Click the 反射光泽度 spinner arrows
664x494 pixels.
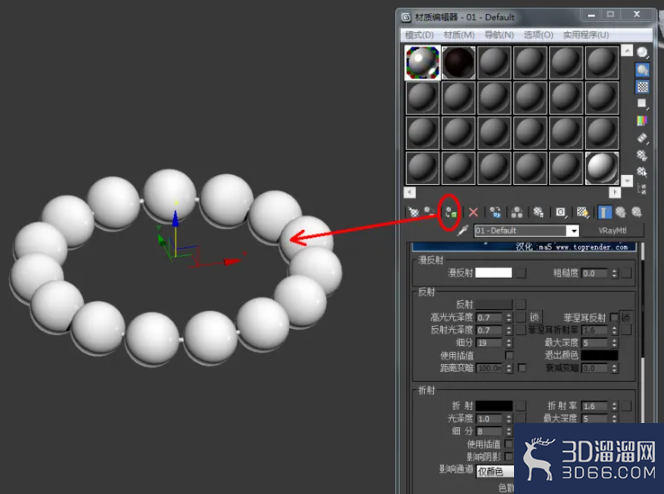(509, 330)
